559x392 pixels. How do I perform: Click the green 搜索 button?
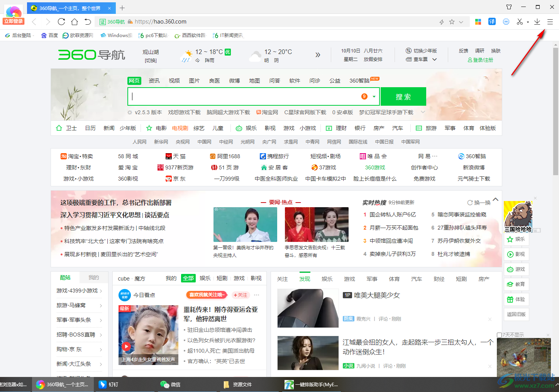[x=403, y=96]
